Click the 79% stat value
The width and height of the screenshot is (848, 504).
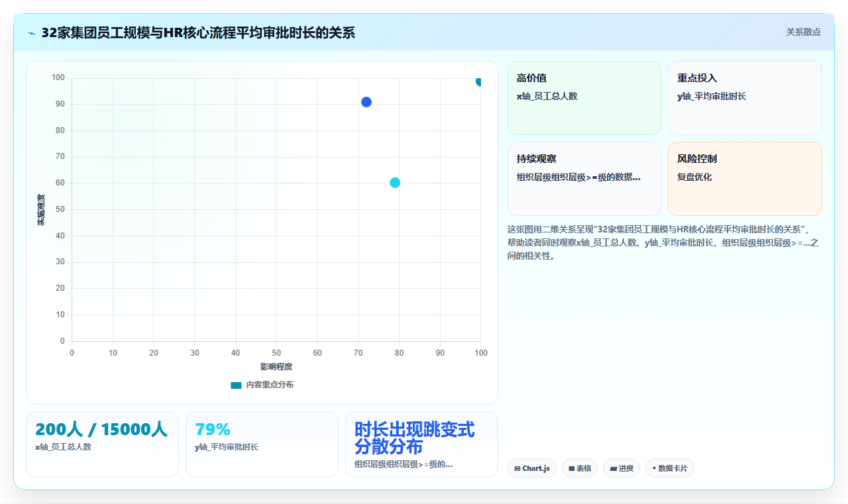[x=213, y=429]
